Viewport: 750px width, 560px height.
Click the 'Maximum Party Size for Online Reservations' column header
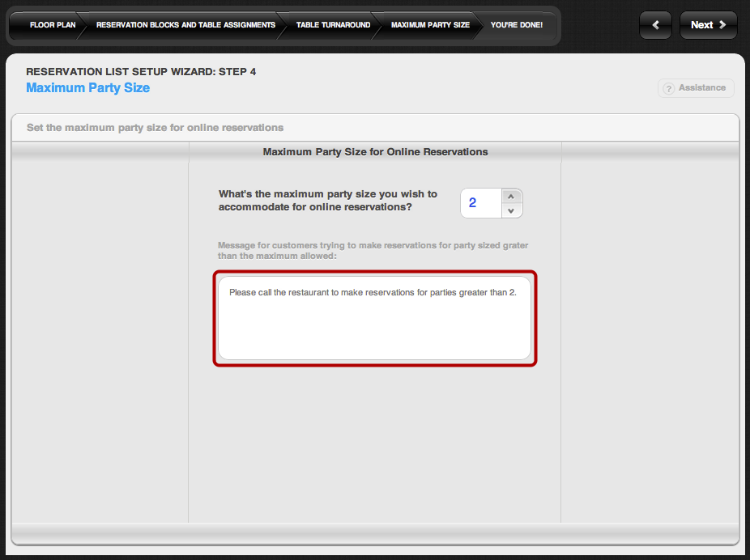[x=375, y=151]
